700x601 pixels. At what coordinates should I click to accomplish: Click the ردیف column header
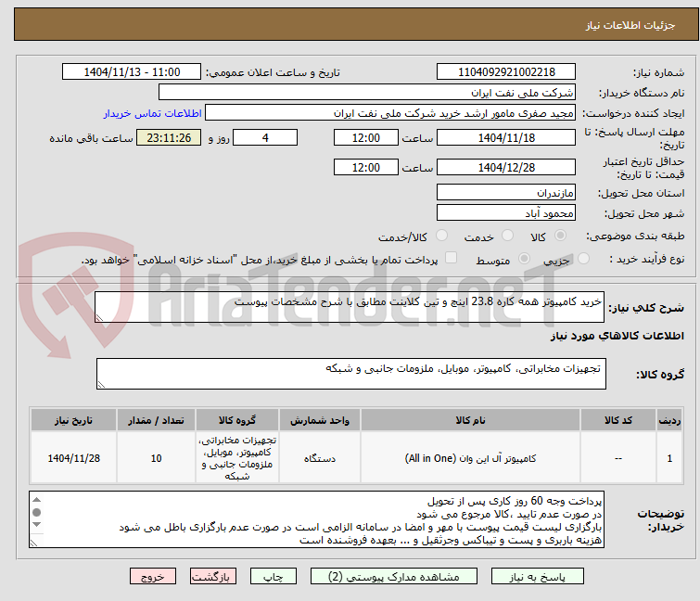pyautogui.click(x=669, y=420)
